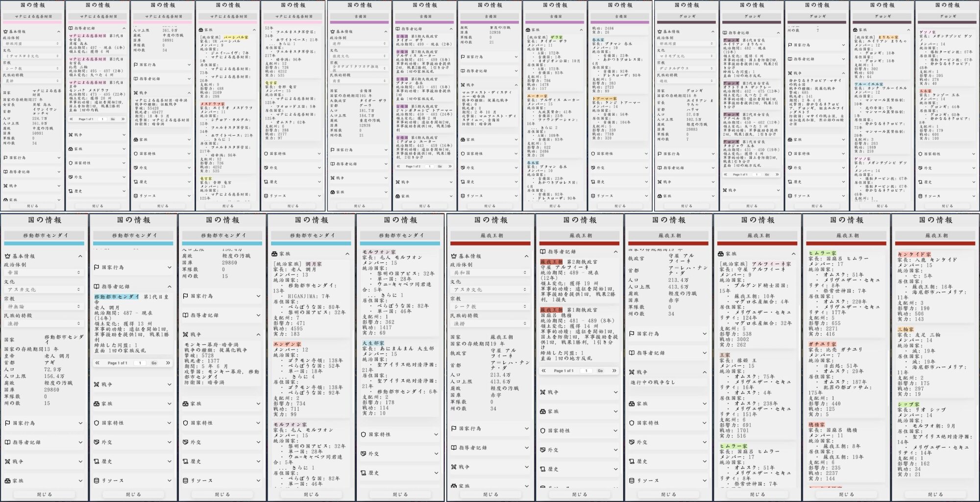The width and height of the screenshot is (980, 502).
Task: Click 国家特性 shield icon below トアーマー家 family
Action: [593, 153]
